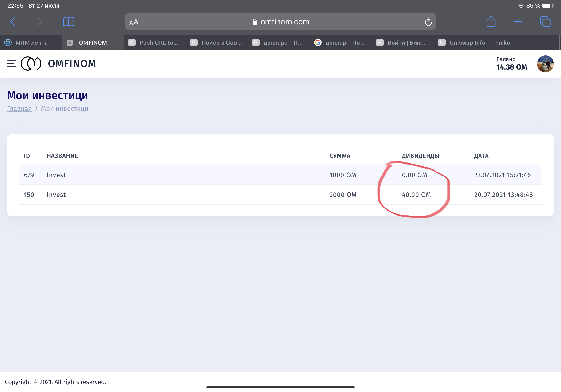Tap the omfinom.com address bar
This screenshot has height=392, width=561.
280,22
